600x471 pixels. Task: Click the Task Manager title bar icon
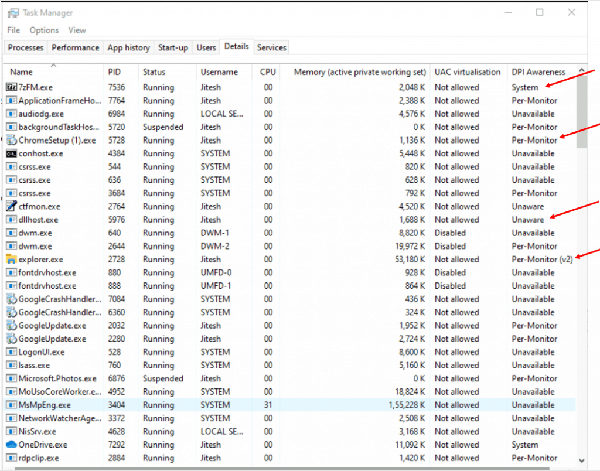(11, 13)
